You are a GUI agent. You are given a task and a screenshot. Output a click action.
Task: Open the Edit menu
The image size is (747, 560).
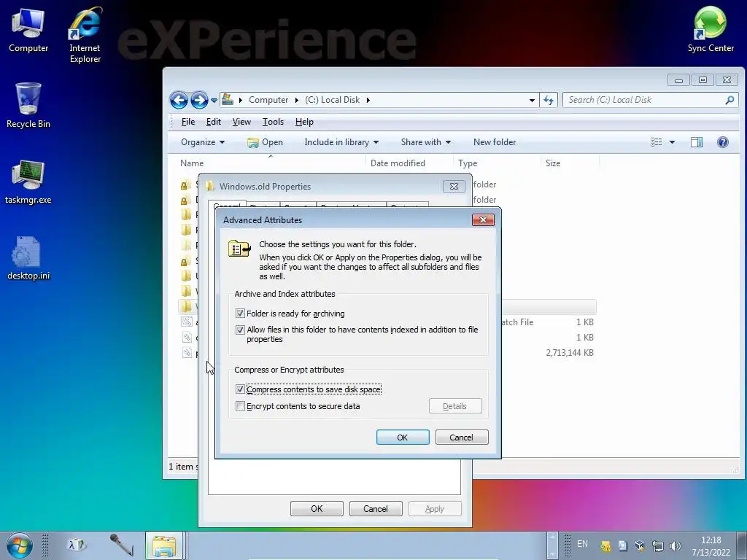214,122
